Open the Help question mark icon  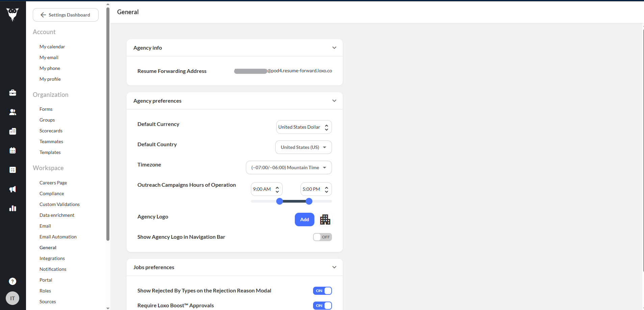tap(12, 281)
